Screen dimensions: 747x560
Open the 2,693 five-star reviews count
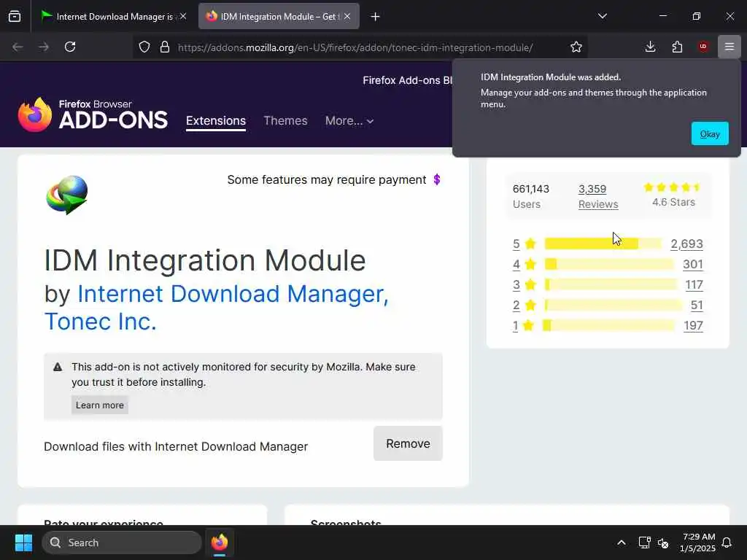[x=686, y=244]
